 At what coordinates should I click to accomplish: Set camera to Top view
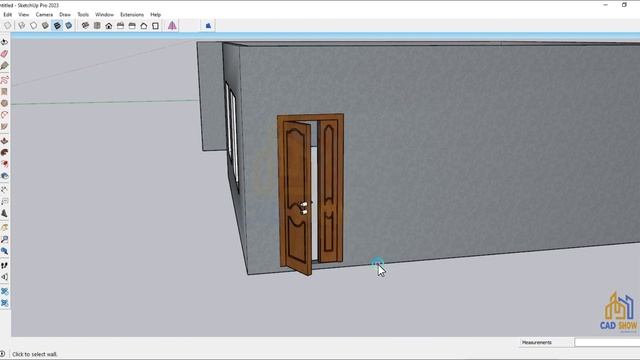pyautogui.click(x=97, y=26)
